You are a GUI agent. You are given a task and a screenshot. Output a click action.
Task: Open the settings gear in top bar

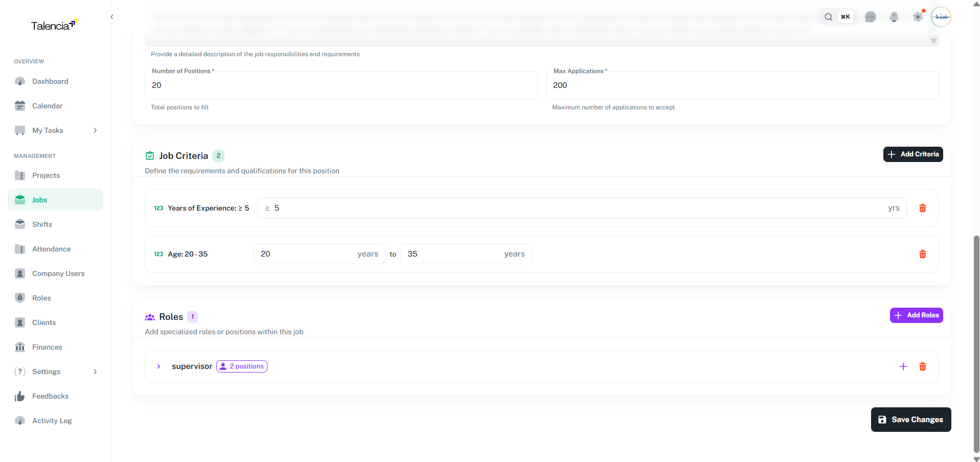click(x=918, y=17)
